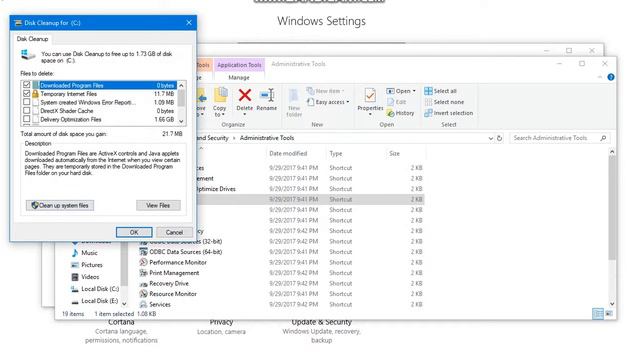Click the Edit icon in Open group

coord(391,102)
